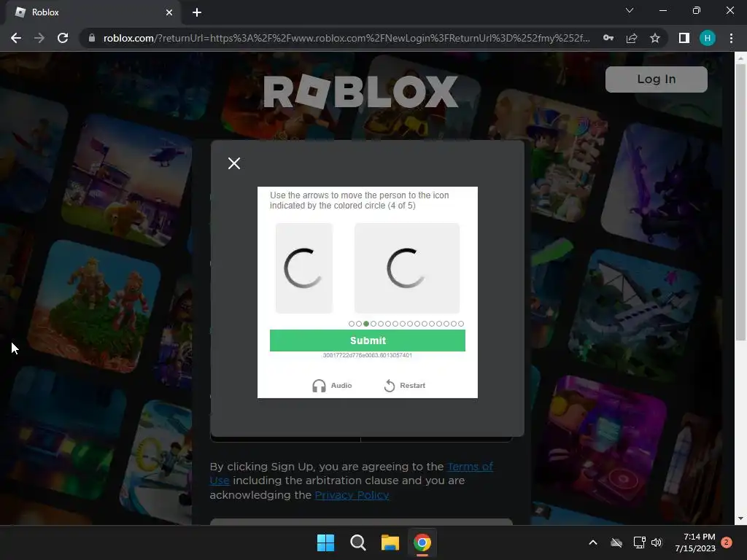Viewport: 747px width, 560px height.
Task: Close the Roblox tab
Action: pos(169,12)
